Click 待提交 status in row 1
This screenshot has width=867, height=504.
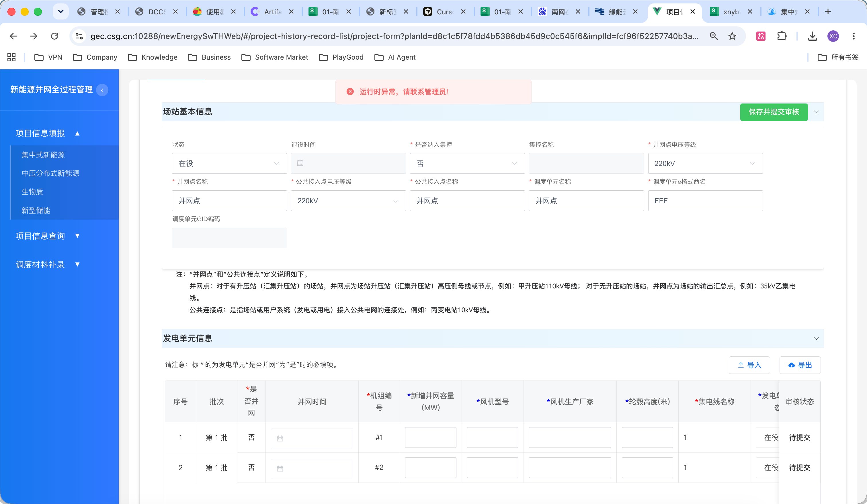[x=799, y=437]
